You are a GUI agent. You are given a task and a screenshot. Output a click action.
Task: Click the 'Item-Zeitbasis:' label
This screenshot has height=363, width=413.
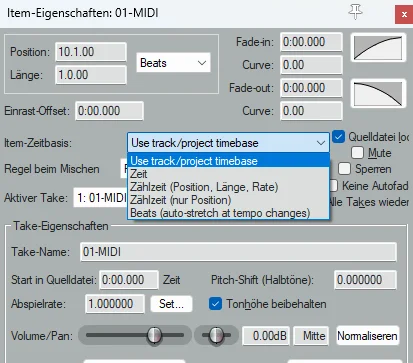coord(38,143)
